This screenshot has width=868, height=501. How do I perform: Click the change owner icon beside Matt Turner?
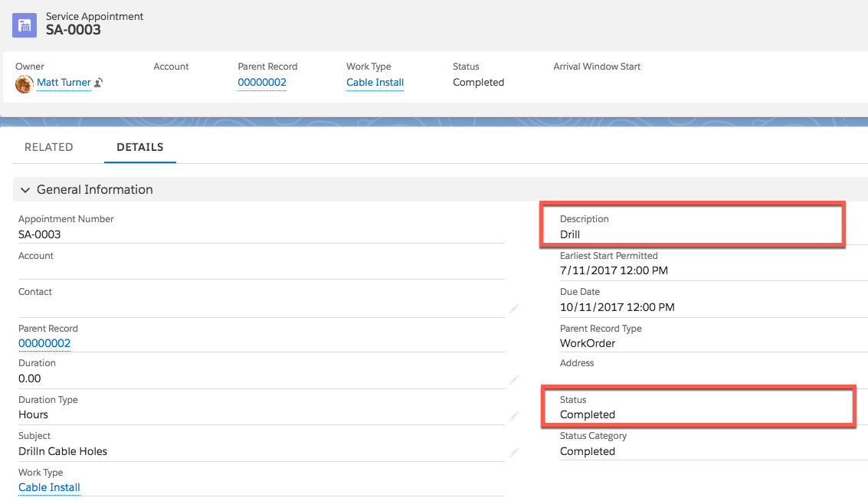(x=99, y=83)
